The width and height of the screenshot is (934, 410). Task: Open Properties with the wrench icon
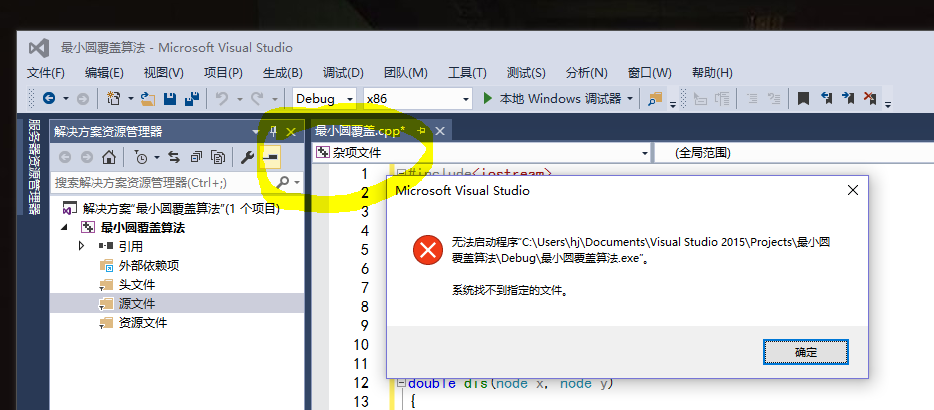247,157
